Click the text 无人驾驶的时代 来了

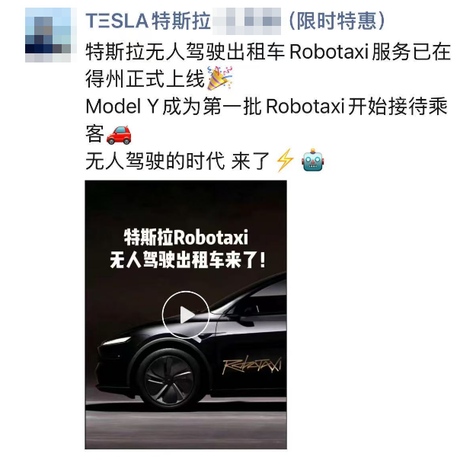177,161
